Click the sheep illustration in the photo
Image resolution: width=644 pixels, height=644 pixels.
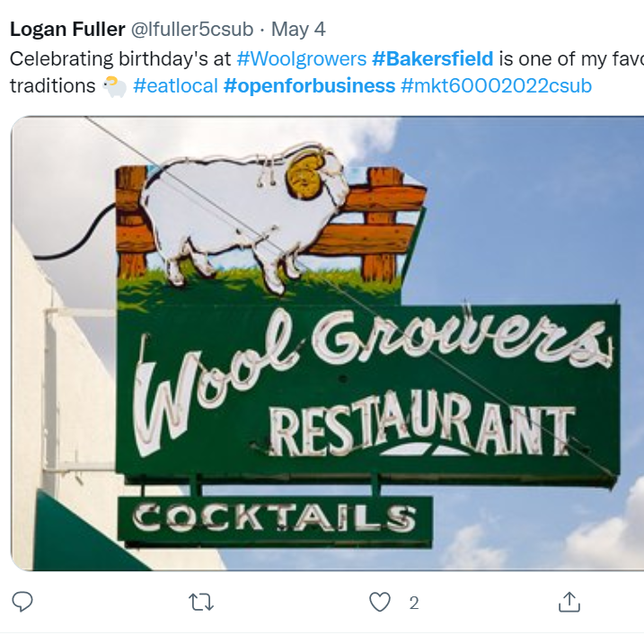pyautogui.click(x=243, y=211)
